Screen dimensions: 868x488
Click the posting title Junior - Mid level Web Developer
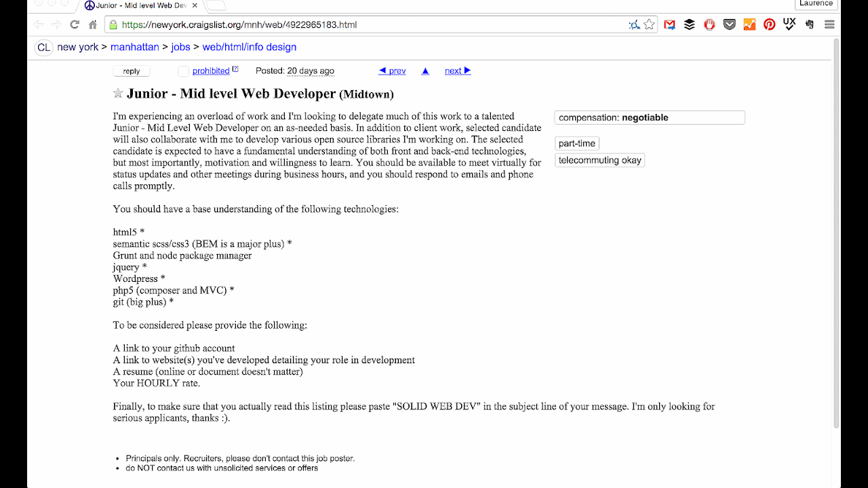[231, 94]
